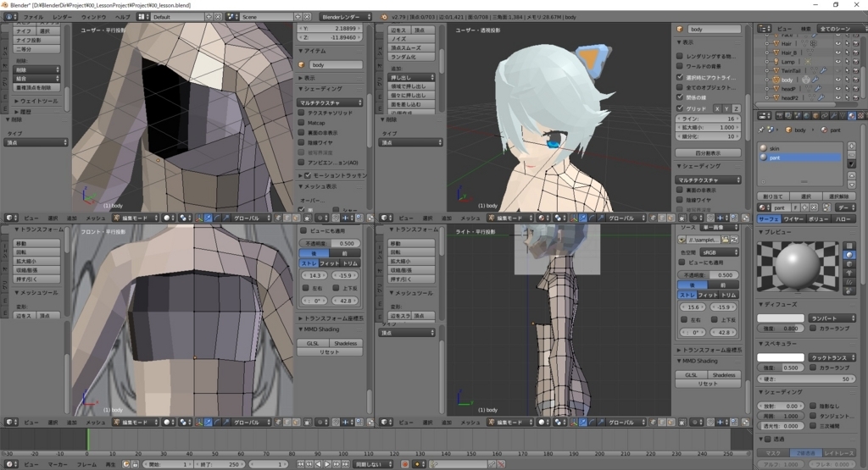
Task: Open the レンダー menu
Action: click(62, 17)
